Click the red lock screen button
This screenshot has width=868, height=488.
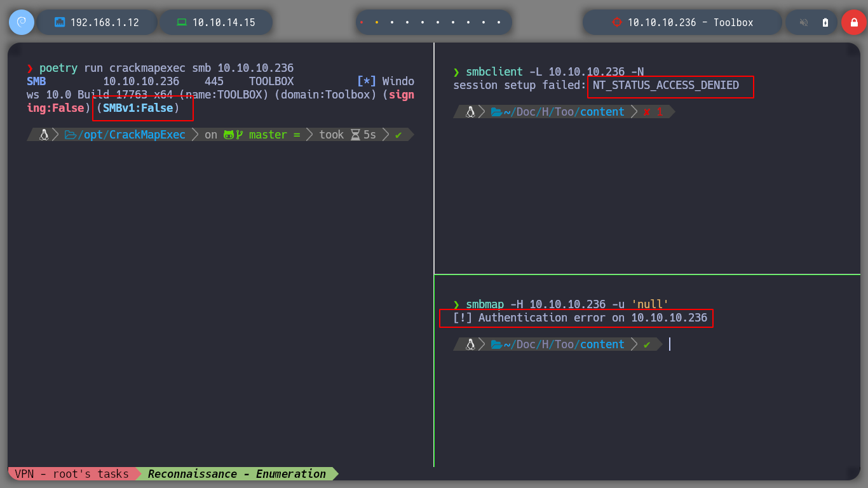pos(854,22)
